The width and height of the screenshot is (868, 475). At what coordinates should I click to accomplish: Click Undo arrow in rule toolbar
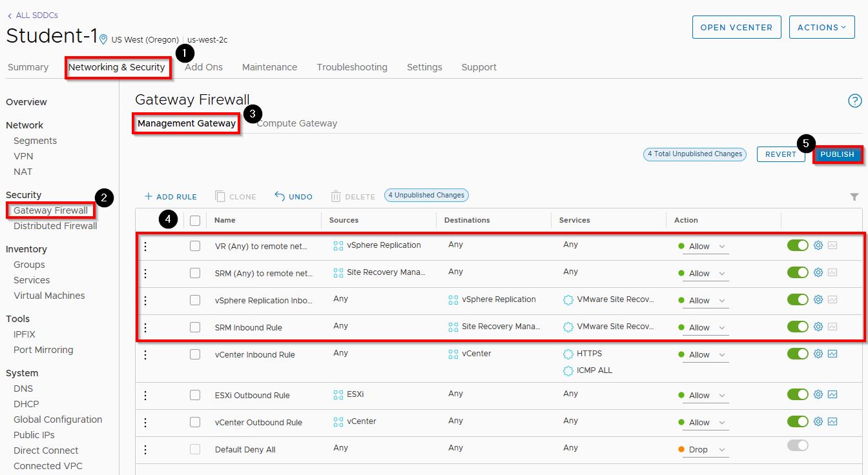coord(293,196)
